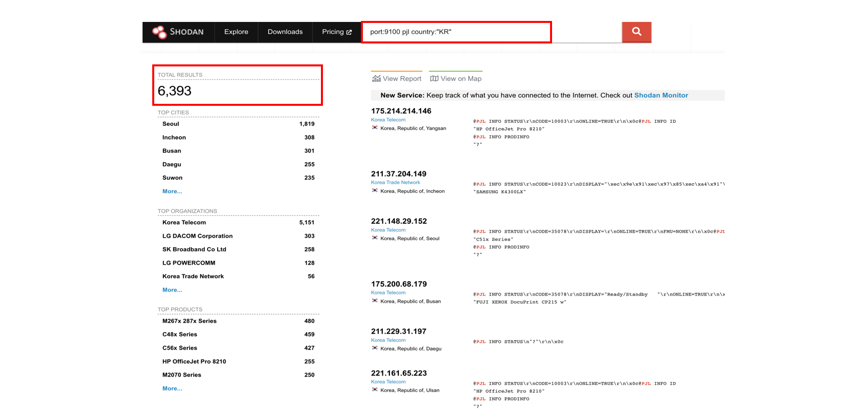Viewport: 868px width, 415px height.
Task: Open host 221.161.65.223
Action: (x=399, y=373)
